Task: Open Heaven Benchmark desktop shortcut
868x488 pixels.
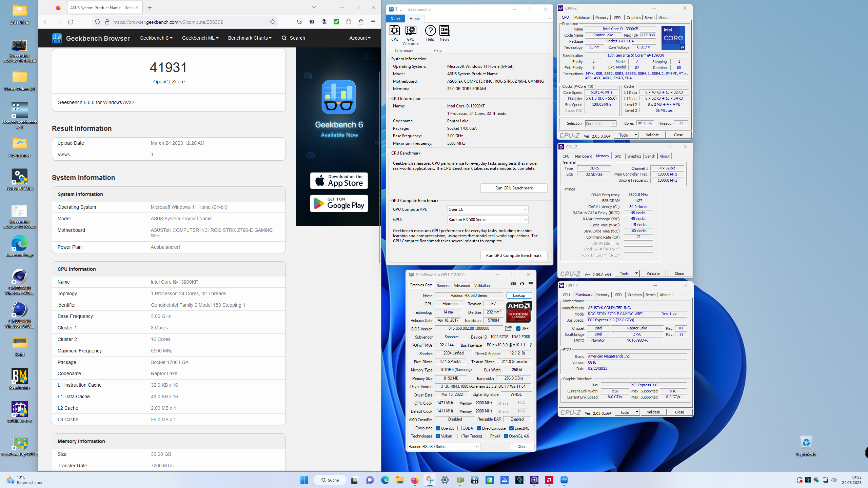Action: point(19,116)
